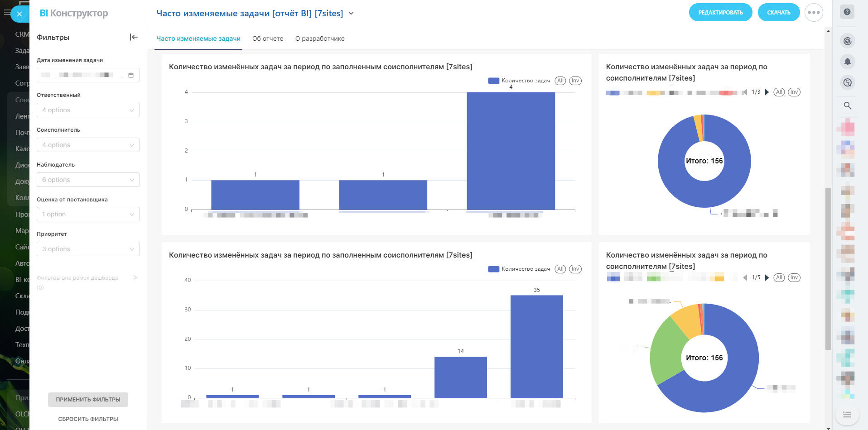This screenshot has width=868, height=430.
Task: Go to next legend page in top pie chart
Action: point(767,92)
